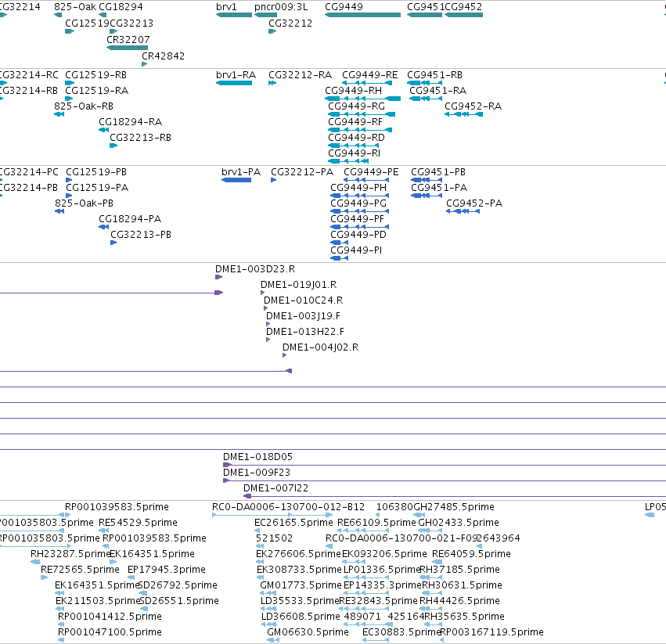The height and width of the screenshot is (644, 666).
Task: Open protein CG9452-PA
Action: click(x=463, y=211)
